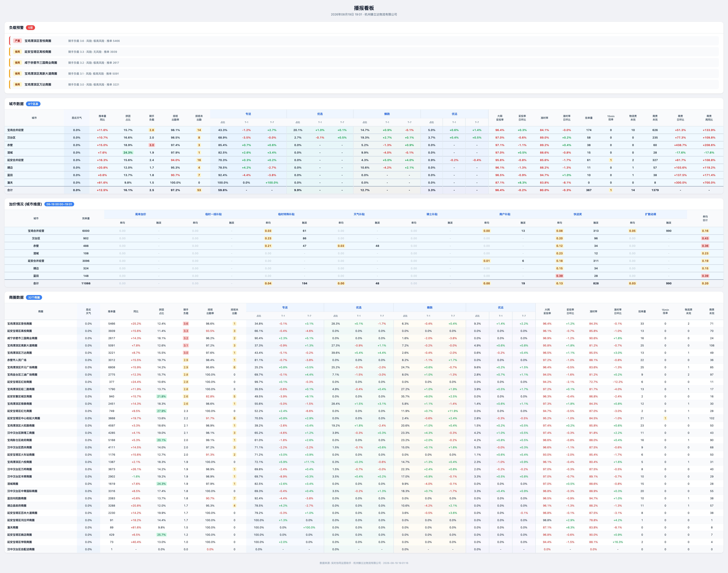The width and height of the screenshot is (728, 573).
Task: Click 加价情况 (城市维度) section heading
Action: [25, 204]
